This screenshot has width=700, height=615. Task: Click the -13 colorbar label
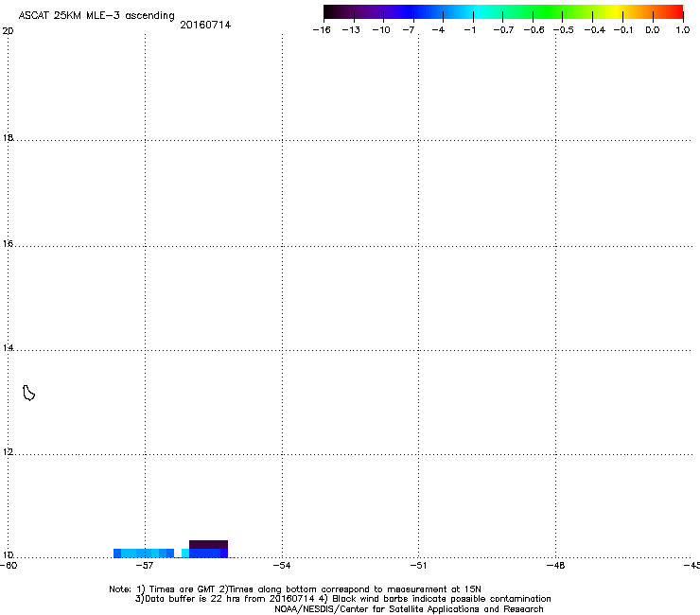(x=351, y=30)
